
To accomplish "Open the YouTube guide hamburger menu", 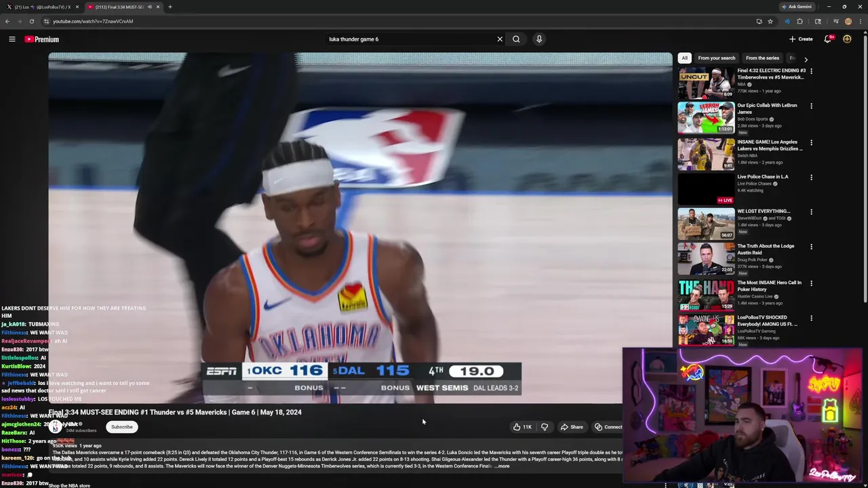I will coord(12,39).
